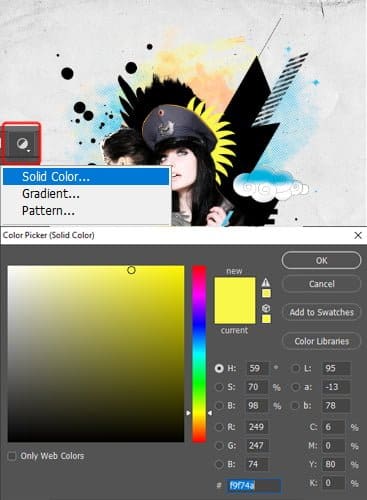
Task: Click the vertical hue spectrum slider
Action: (x=199, y=354)
